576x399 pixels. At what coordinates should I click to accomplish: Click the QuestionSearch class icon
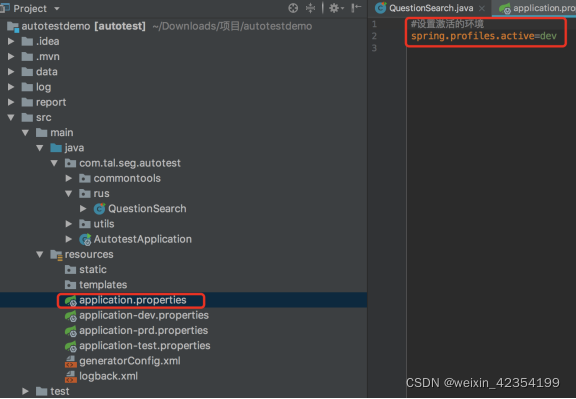99,209
